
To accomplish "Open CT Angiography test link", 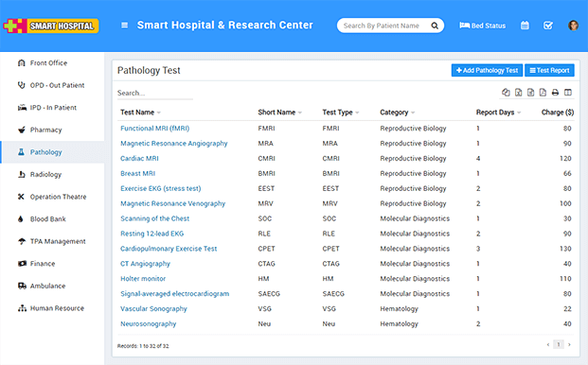I will coord(145,264).
